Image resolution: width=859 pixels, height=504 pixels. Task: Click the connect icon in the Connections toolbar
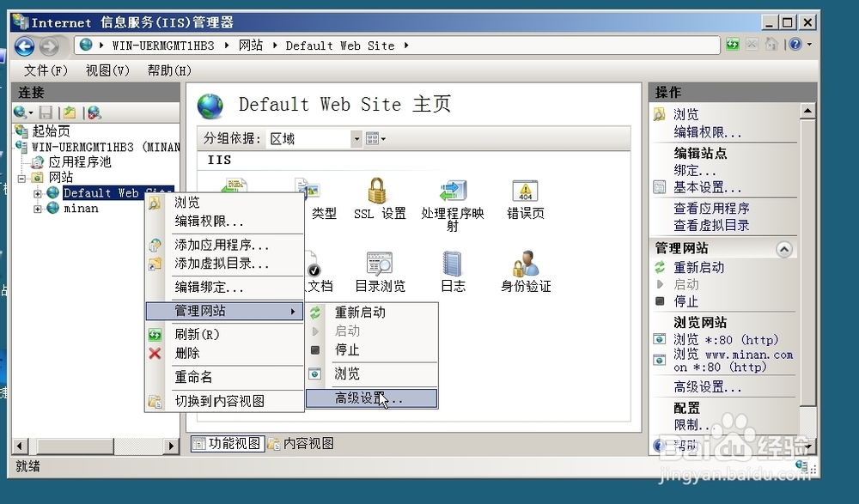coord(21,112)
